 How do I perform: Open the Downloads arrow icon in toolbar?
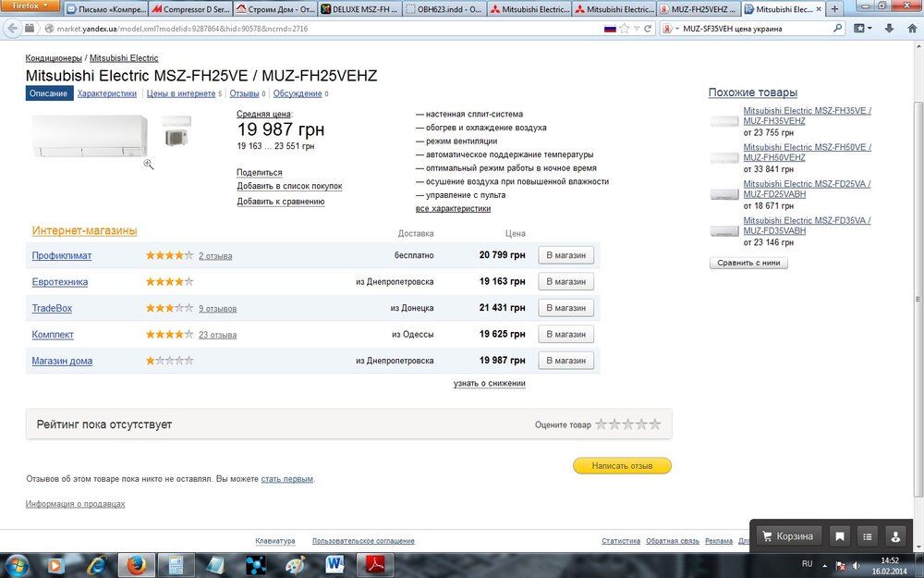pos(889,29)
